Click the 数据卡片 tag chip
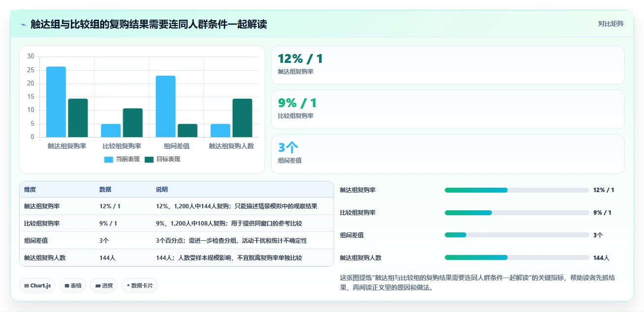This screenshot has height=312, width=644. [x=140, y=285]
